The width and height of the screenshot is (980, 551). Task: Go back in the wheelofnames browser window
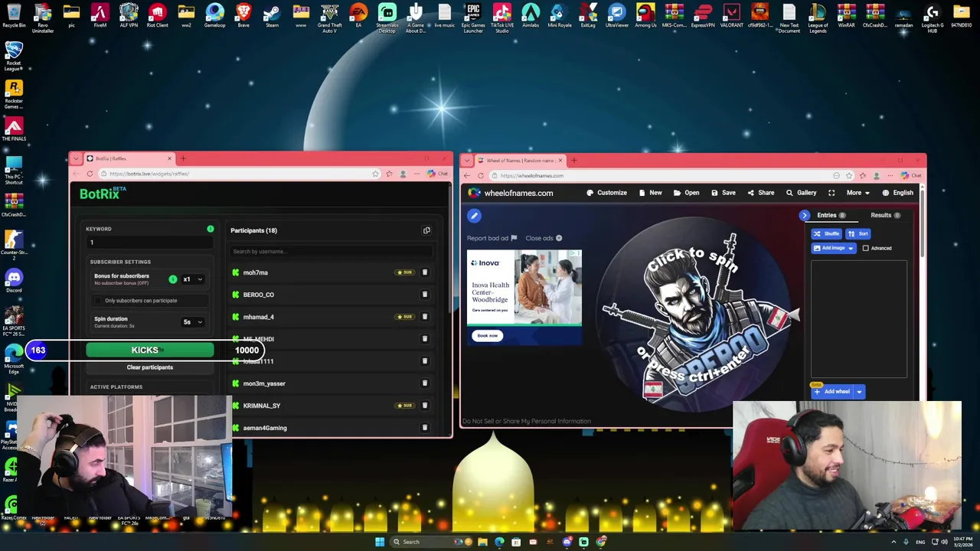pos(467,176)
